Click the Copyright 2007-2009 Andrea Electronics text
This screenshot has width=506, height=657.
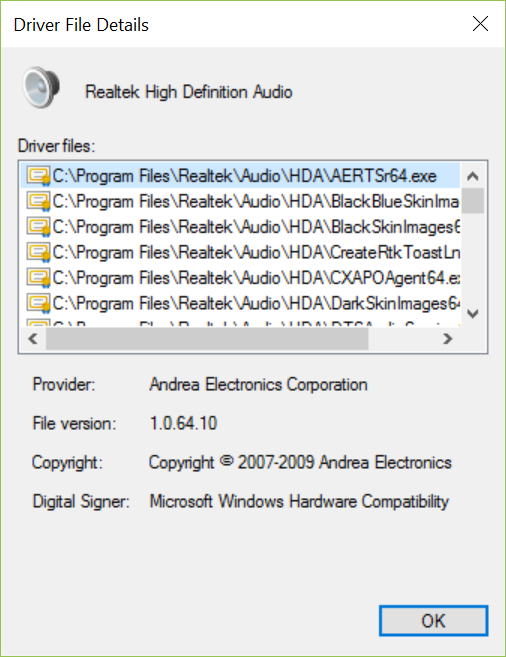point(300,463)
